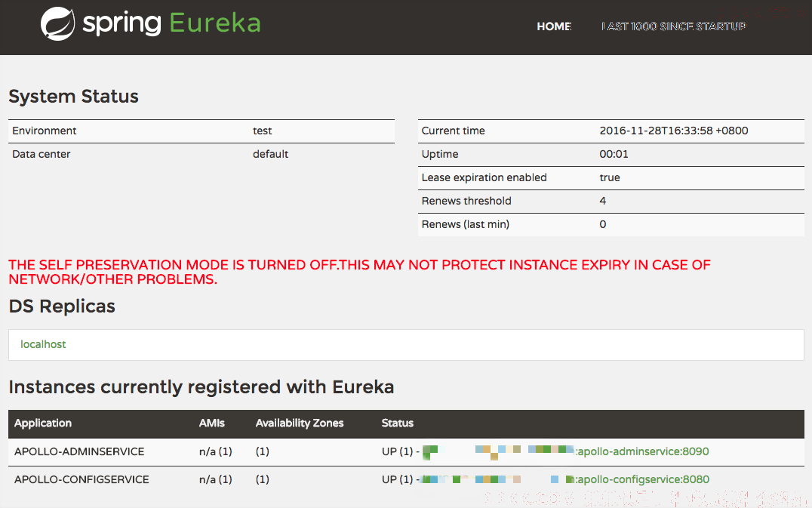Viewport: 812px width, 508px height.
Task: Select the AMIs n/a (1) cell for APOLLO-ADMINSERVICE
Action: click(x=215, y=451)
